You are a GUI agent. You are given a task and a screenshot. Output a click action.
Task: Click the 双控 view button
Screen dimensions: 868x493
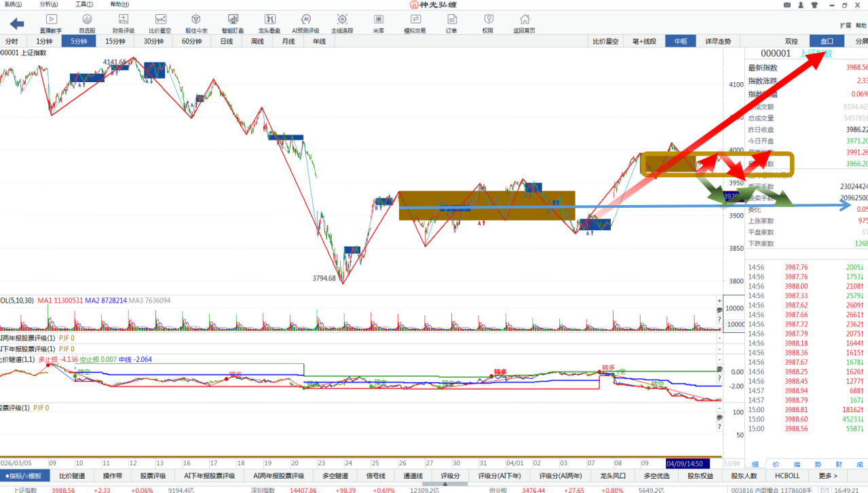point(791,41)
